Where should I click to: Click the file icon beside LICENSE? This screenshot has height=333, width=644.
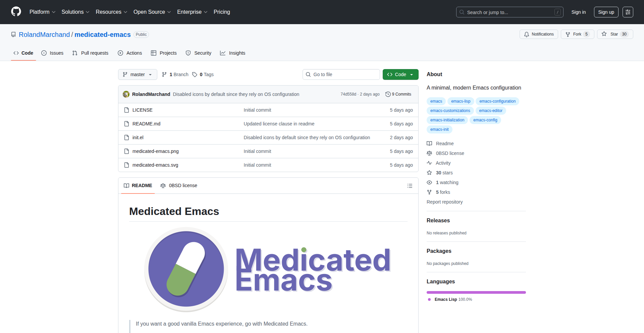pos(126,110)
